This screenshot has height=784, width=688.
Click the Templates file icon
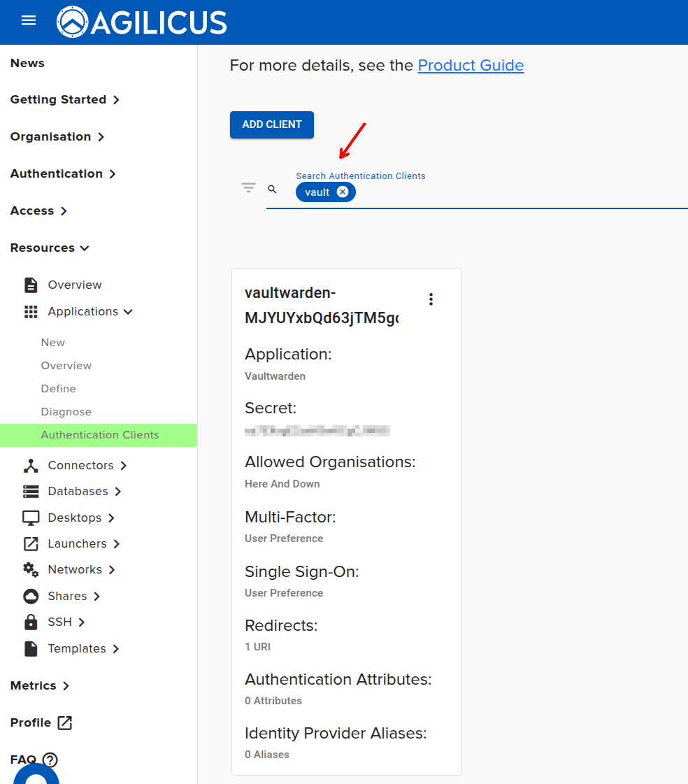(31, 648)
